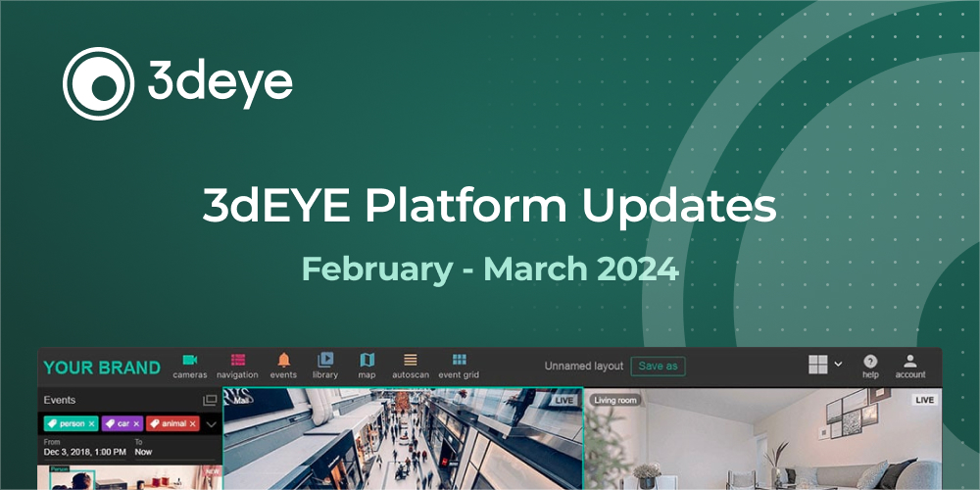This screenshot has width=980, height=490.
Task: Select the Unnamed layout name
Action: (584, 367)
